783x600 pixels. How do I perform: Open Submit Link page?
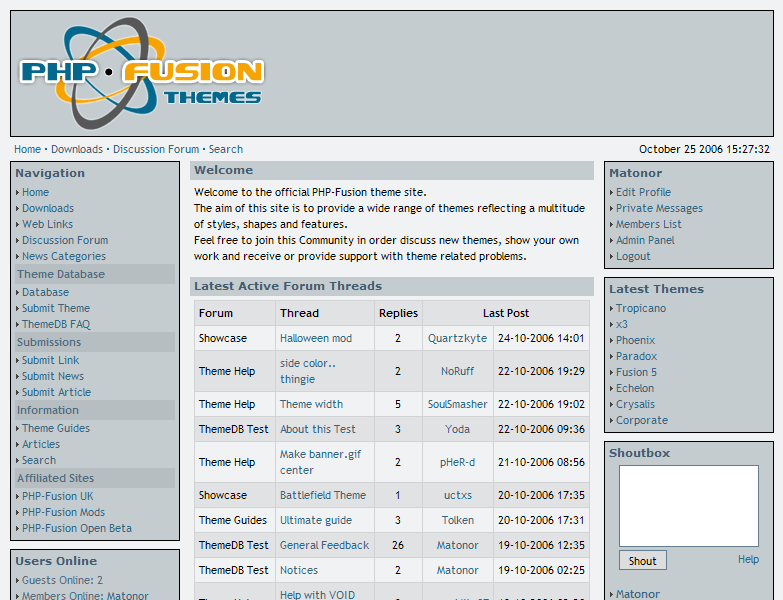coord(50,360)
